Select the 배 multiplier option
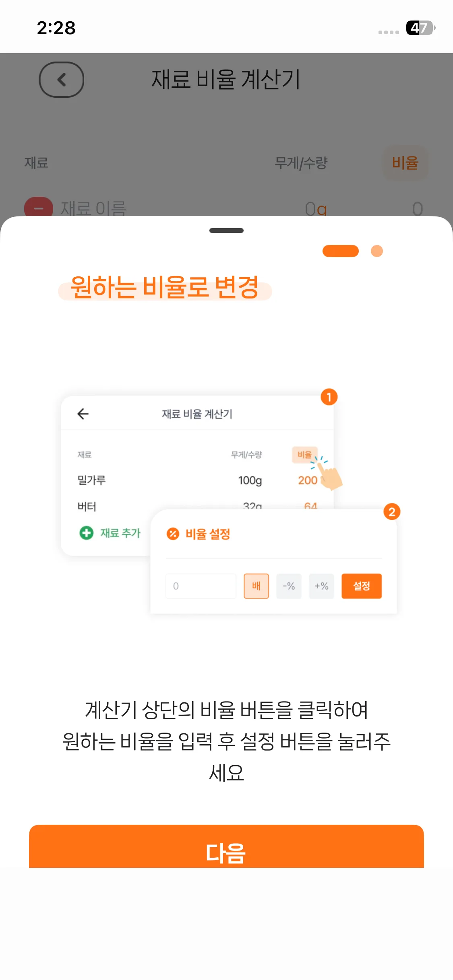 click(256, 586)
